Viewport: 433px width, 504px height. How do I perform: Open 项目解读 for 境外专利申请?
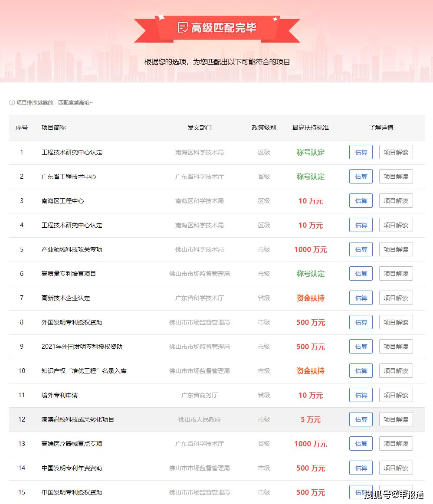click(x=396, y=395)
